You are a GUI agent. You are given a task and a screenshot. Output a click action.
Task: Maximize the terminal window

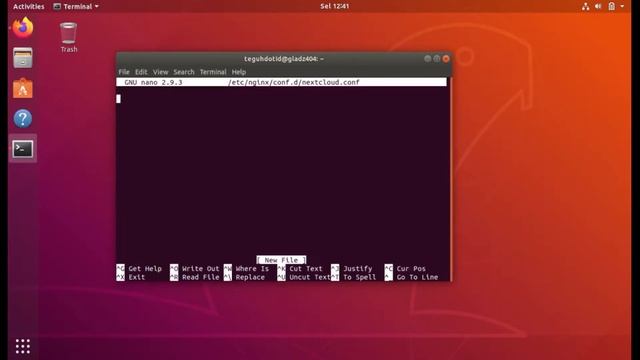(x=437, y=58)
